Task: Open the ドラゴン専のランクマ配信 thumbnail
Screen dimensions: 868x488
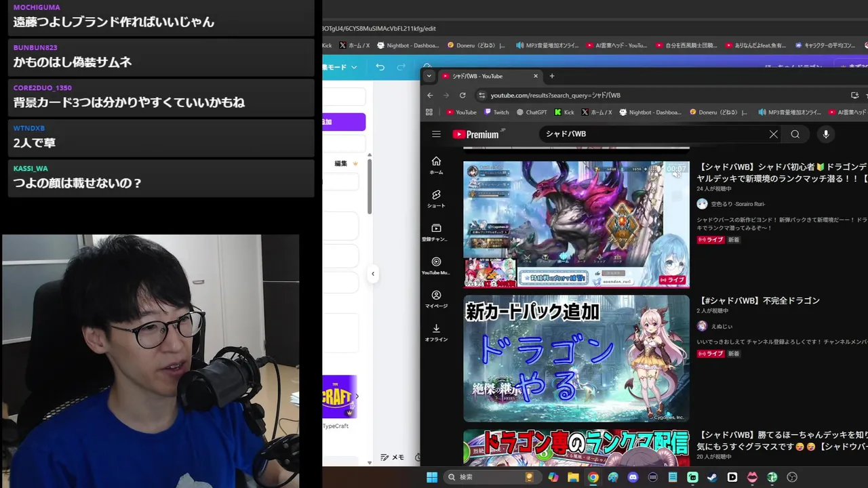Action: click(576, 447)
